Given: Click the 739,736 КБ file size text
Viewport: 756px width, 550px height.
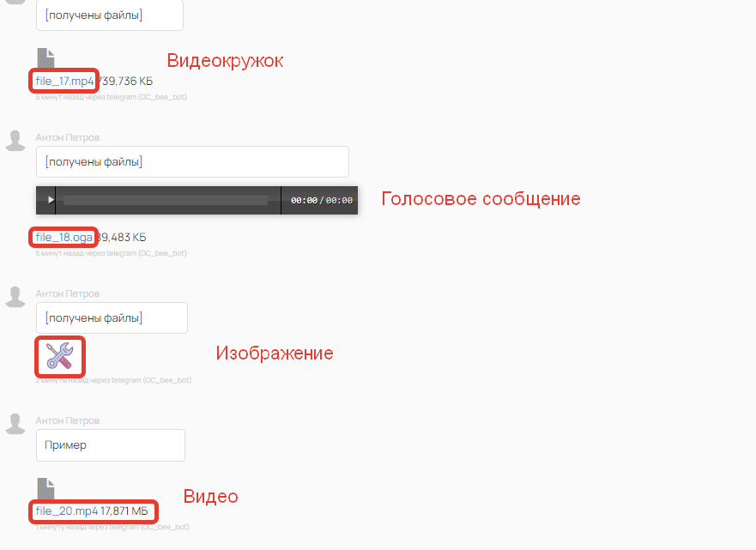Looking at the screenshot, I should pos(125,81).
